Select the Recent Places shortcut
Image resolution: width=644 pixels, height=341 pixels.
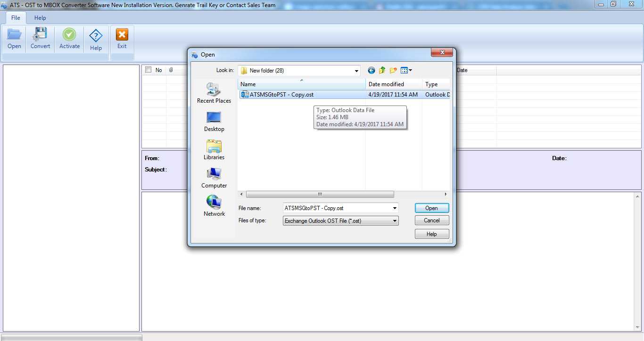point(214,93)
